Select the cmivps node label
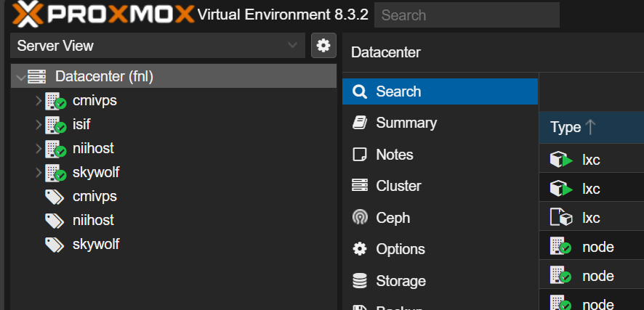644x310 pixels. coord(95,100)
